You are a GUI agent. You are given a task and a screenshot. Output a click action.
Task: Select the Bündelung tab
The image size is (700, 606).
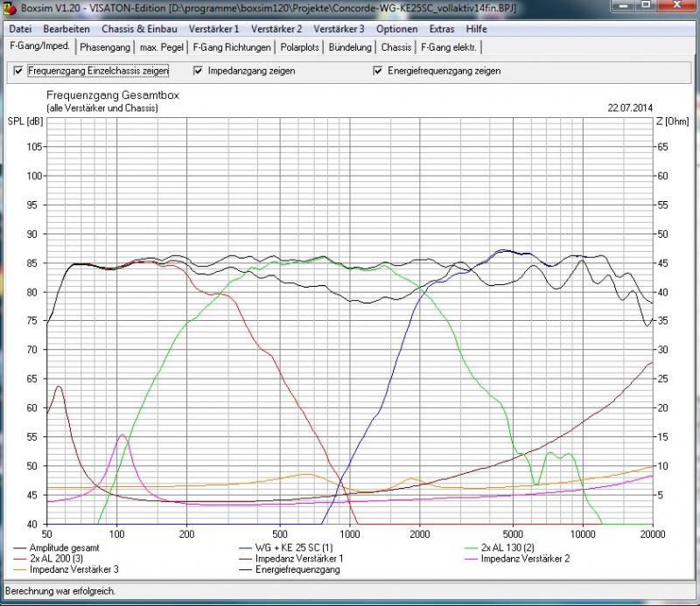(350, 47)
